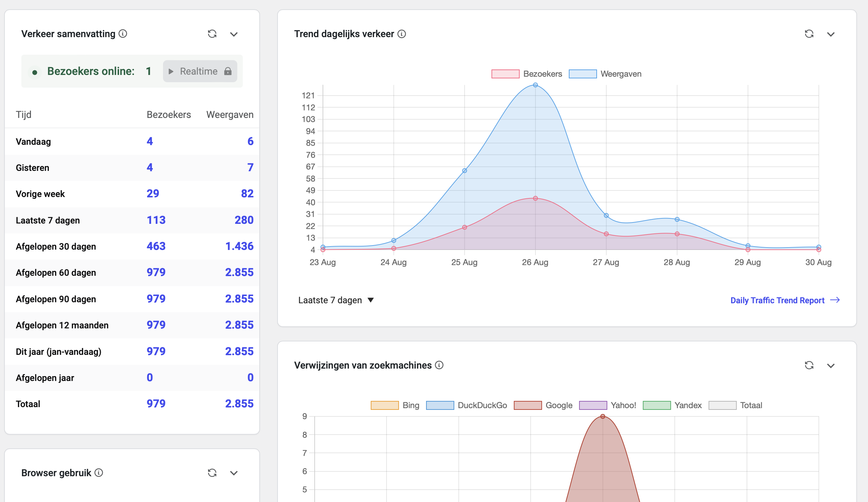Open Vandaag views count 6
Image resolution: width=868 pixels, height=502 pixels.
[250, 141]
